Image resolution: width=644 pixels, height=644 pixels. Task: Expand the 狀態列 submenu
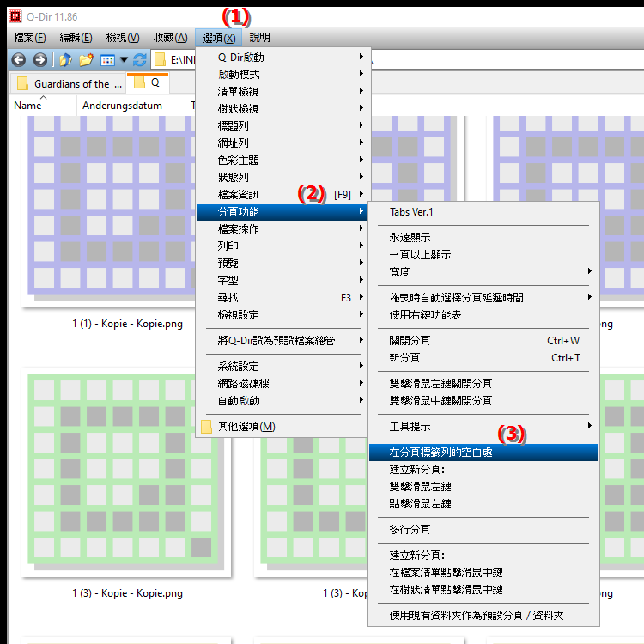coord(283,178)
